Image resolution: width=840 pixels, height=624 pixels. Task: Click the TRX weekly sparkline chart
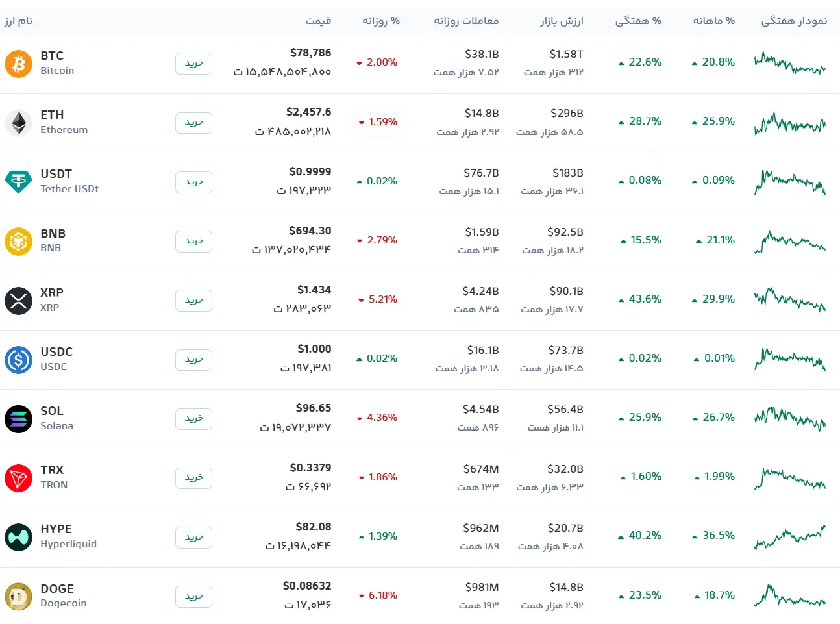pos(790,479)
